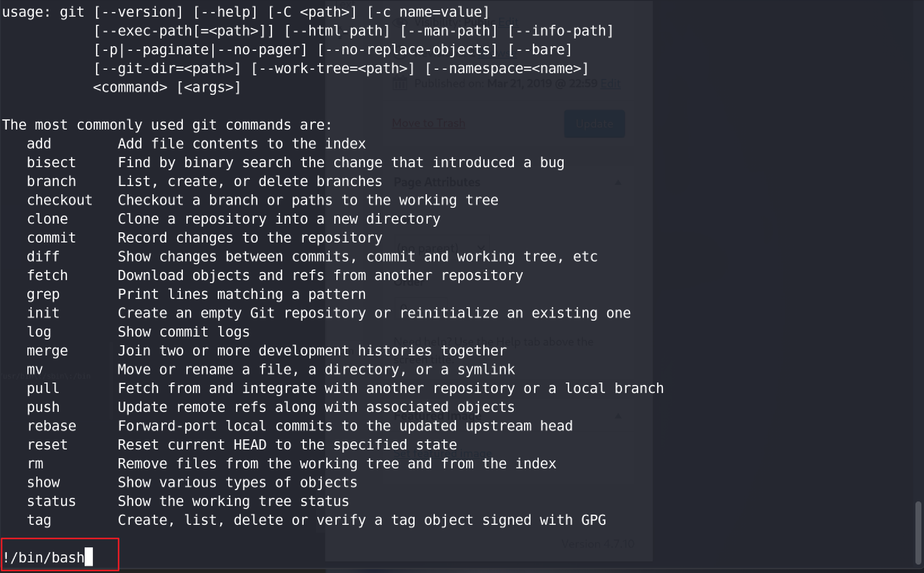The height and width of the screenshot is (573, 924).
Task: Click the 'checkout' command in the list
Action: point(59,200)
